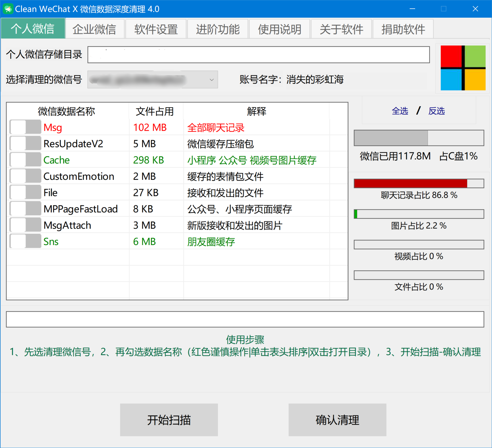Open the WeChat account selection dropdown
The height and width of the screenshot is (448, 492).
(x=153, y=80)
